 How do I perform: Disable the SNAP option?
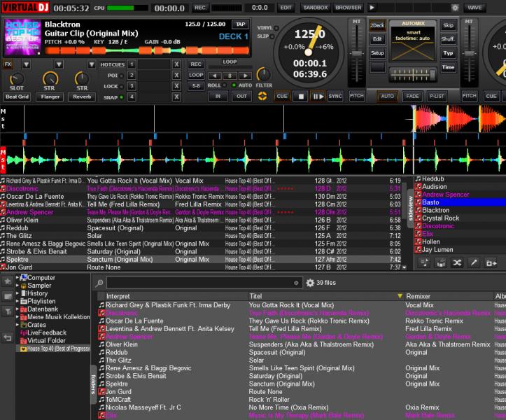121,97
